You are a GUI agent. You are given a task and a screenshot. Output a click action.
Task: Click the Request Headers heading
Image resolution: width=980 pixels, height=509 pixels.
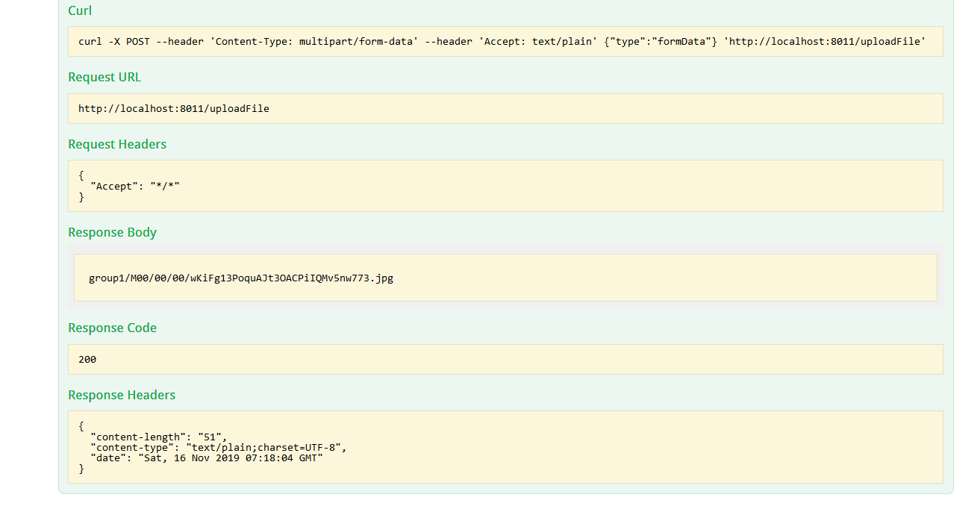click(117, 144)
